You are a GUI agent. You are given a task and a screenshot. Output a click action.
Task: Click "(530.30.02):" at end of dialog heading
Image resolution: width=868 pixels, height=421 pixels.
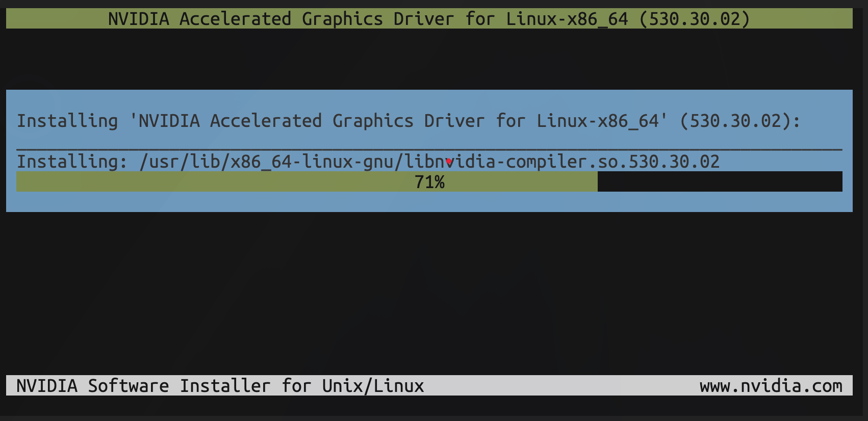740,121
